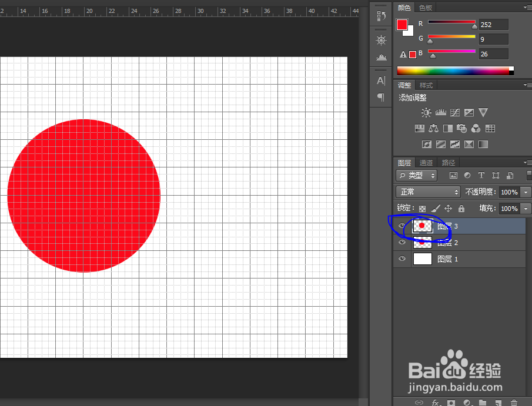Image resolution: width=532 pixels, height=406 pixels.
Task: Create a new layer group folder
Action: coord(483,402)
